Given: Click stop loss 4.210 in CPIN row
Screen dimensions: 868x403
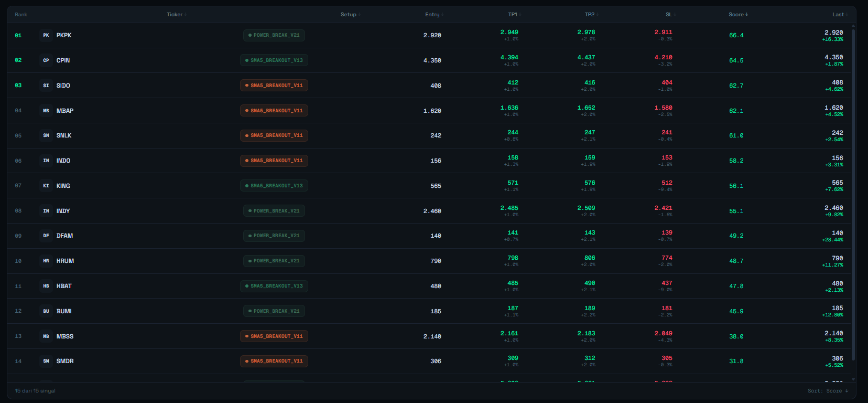Looking at the screenshot, I should 663,57.
